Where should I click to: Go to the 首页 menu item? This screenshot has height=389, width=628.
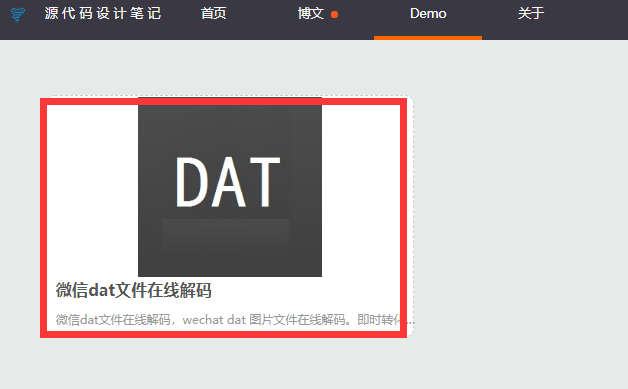213,14
